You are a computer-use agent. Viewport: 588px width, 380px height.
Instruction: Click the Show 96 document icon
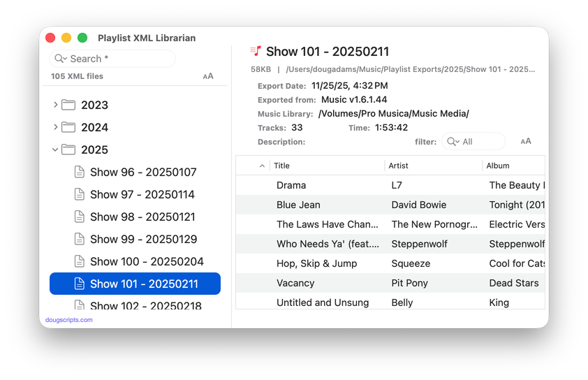pyautogui.click(x=80, y=172)
